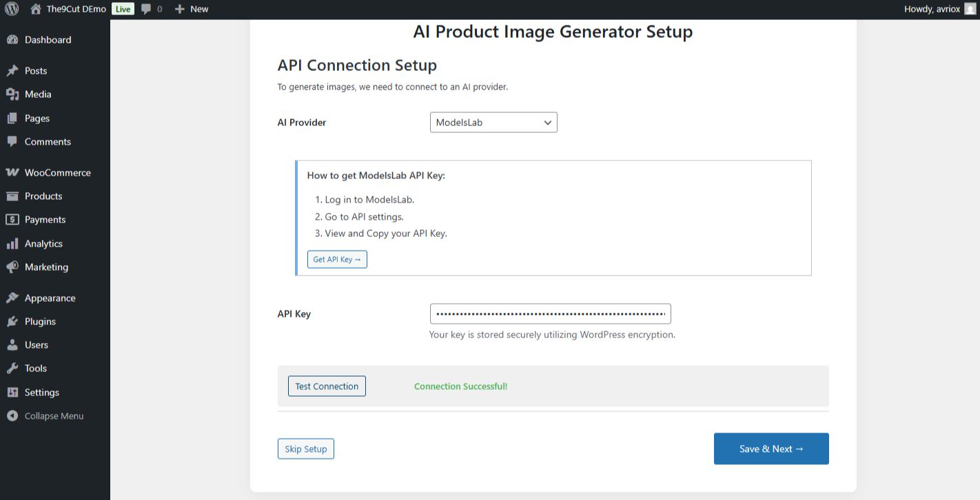Click the Plugins plug icon
The height and width of the screenshot is (500, 980).
(x=12, y=322)
